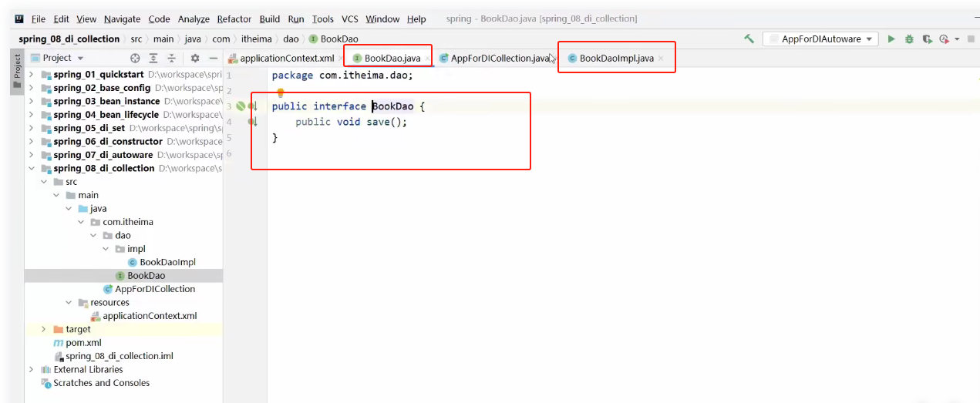Click the Spring bean gutter icon on line 3
Viewport: 980px width, 403px height.
[240, 106]
